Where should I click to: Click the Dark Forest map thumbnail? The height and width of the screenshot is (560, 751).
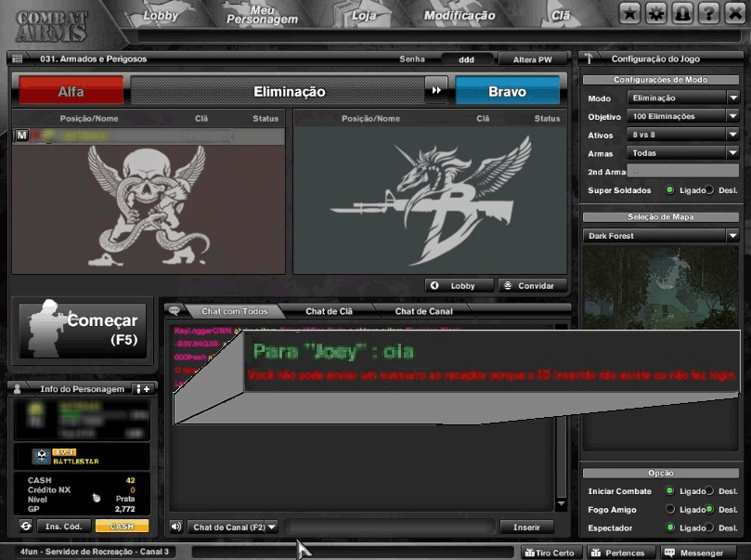coord(661,287)
